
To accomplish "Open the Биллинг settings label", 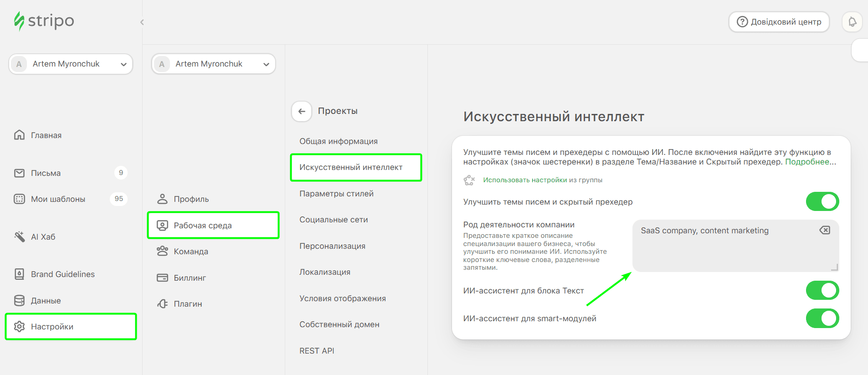I will pos(190,278).
